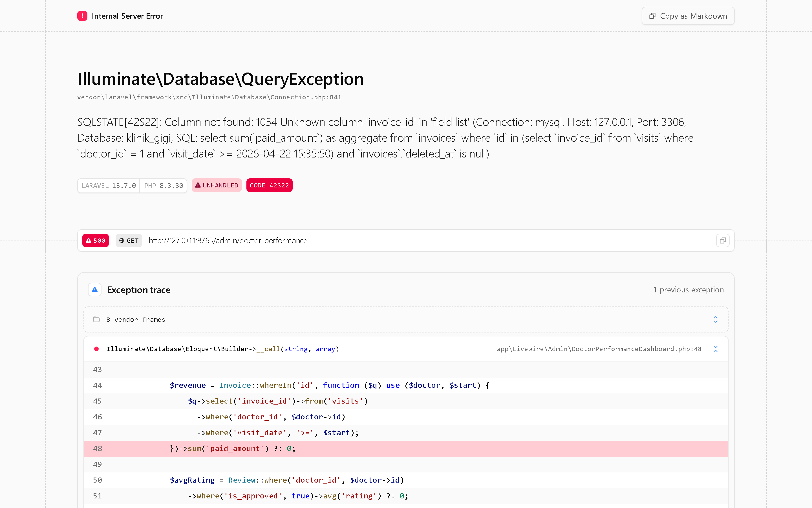Click the Connection.php:841 file path

tap(209, 97)
